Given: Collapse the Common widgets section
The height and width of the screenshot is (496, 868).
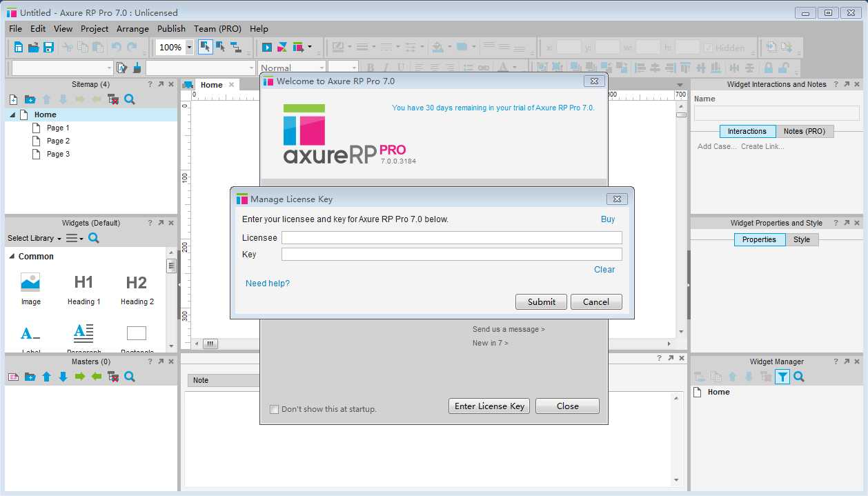Looking at the screenshot, I should (12, 256).
